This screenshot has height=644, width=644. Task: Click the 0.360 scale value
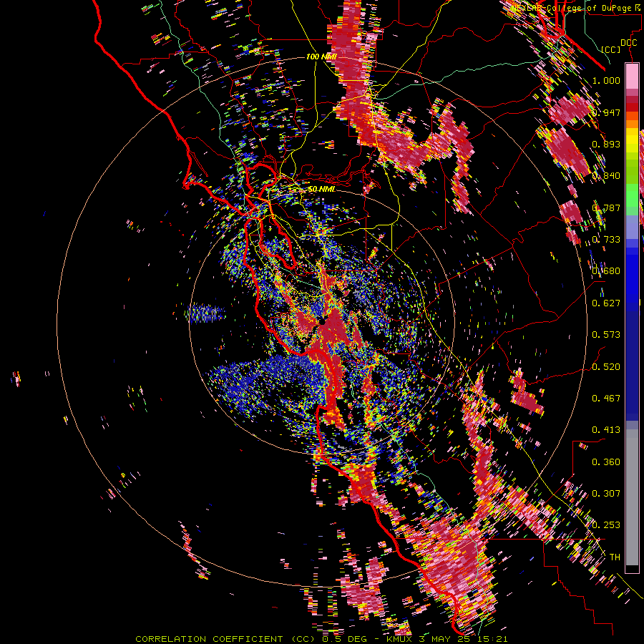pos(606,462)
